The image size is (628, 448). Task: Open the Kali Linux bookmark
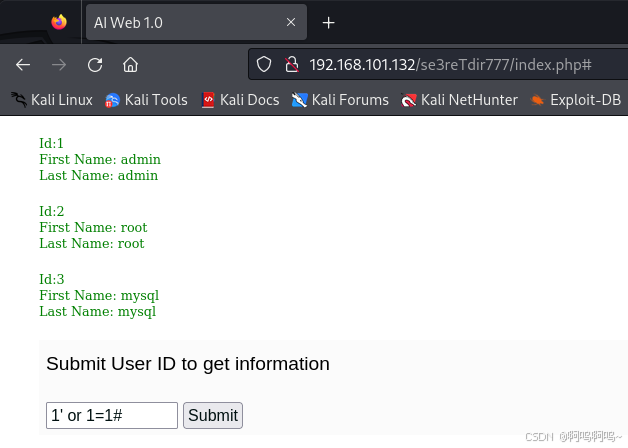[x=52, y=100]
